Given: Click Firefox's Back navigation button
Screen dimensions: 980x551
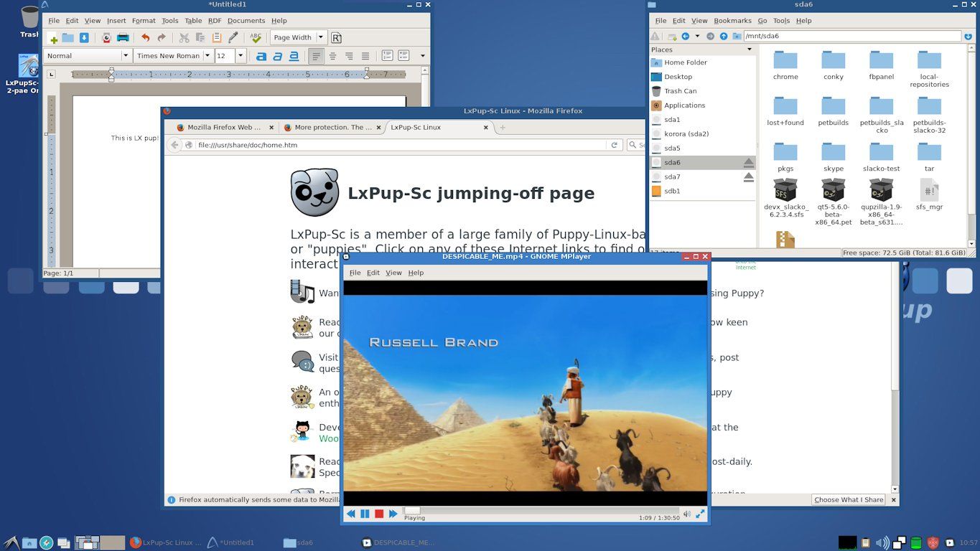Looking at the screenshot, I should pyautogui.click(x=174, y=144).
